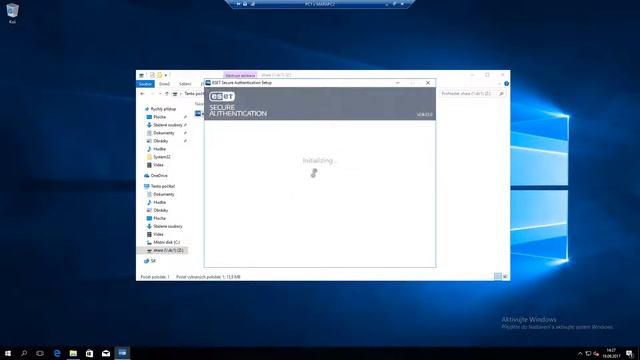This screenshot has height=360, width=640.
Task: Switch Explorer to details view icon
Action: click(498, 277)
